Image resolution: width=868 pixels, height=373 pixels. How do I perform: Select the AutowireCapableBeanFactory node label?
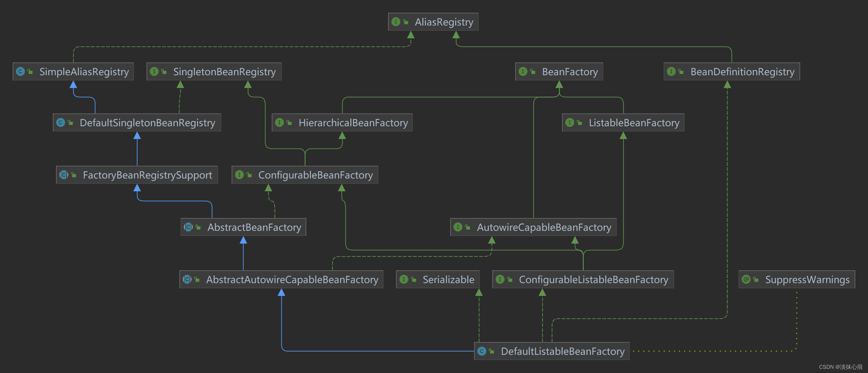(544, 227)
